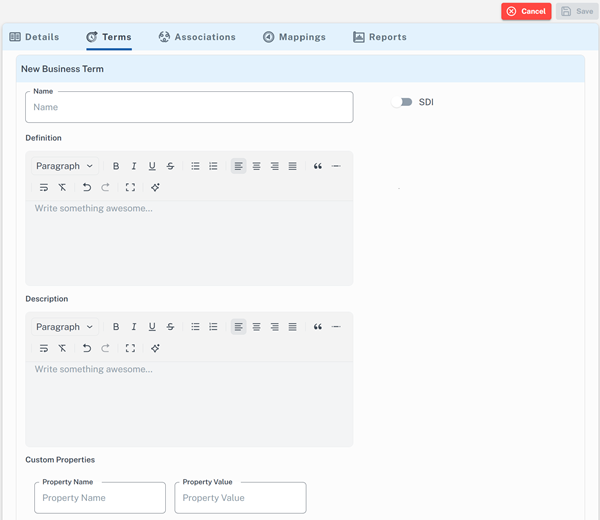Focus the Property Value field
The image size is (600, 520).
240,498
